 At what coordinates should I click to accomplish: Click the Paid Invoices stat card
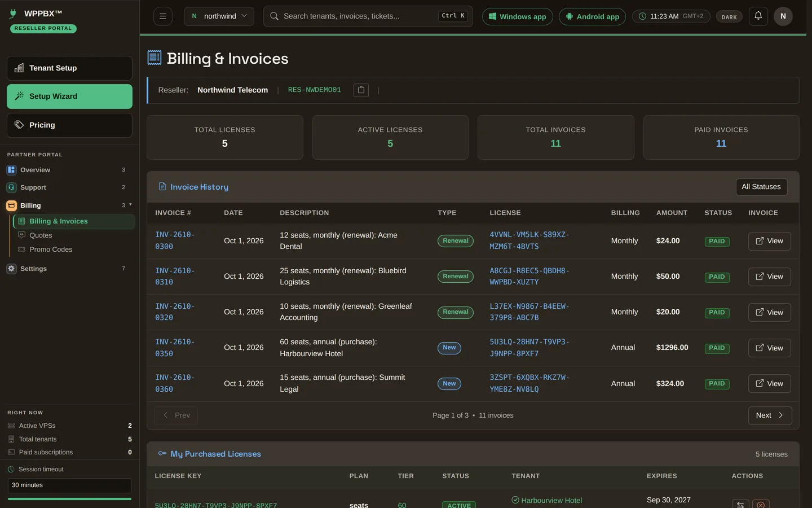click(x=721, y=137)
